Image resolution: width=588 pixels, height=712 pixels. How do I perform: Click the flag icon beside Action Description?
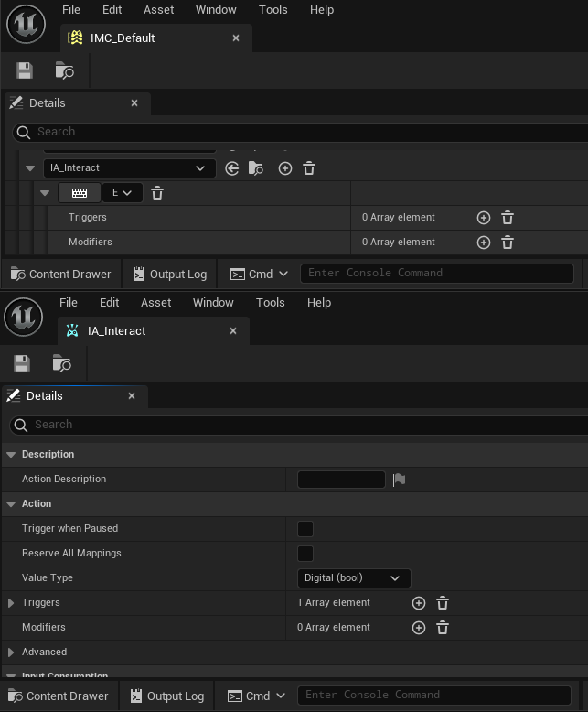point(400,480)
